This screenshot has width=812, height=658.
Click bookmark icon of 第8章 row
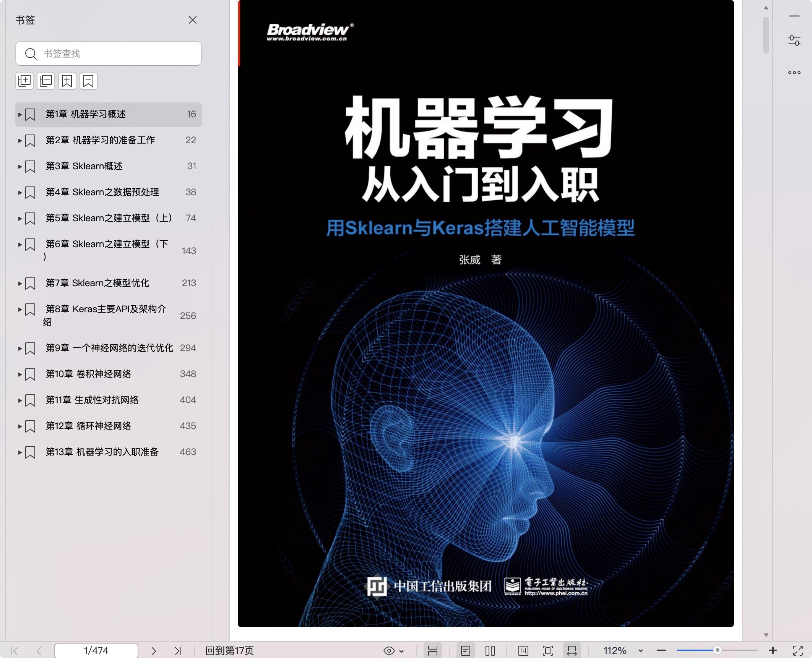[30, 309]
